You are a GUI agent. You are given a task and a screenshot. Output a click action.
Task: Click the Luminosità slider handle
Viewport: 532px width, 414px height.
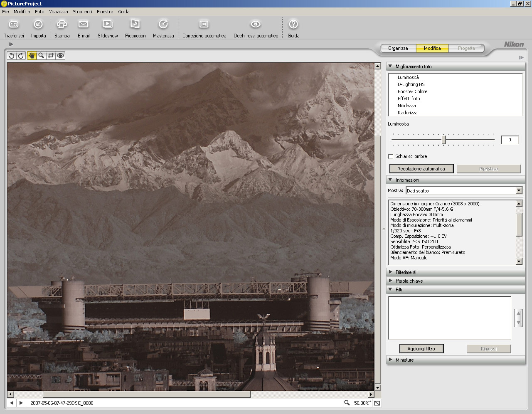tap(443, 140)
